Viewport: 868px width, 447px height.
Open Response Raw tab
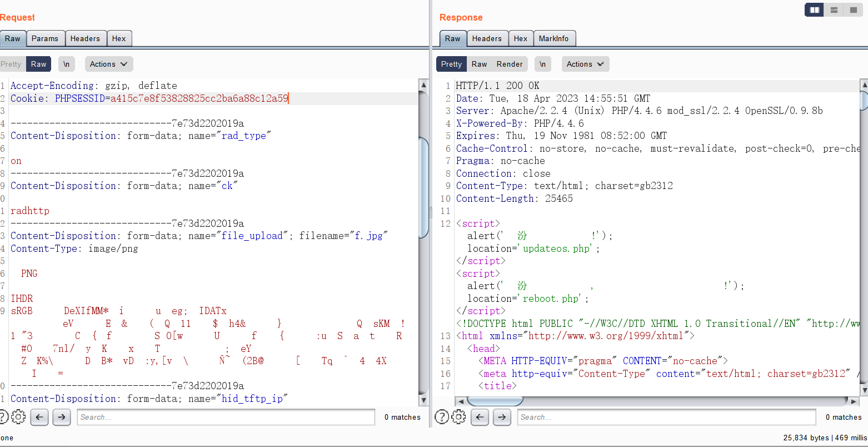[x=453, y=38]
